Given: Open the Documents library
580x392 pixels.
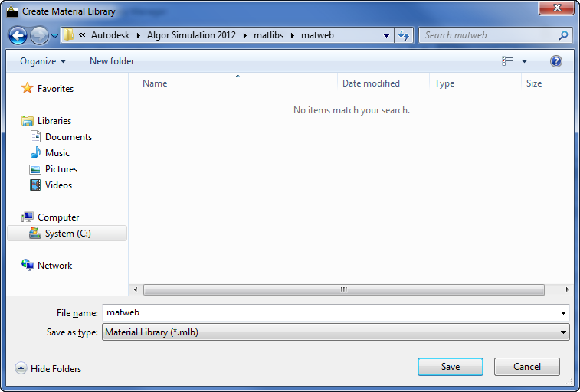Looking at the screenshot, I should (68, 137).
